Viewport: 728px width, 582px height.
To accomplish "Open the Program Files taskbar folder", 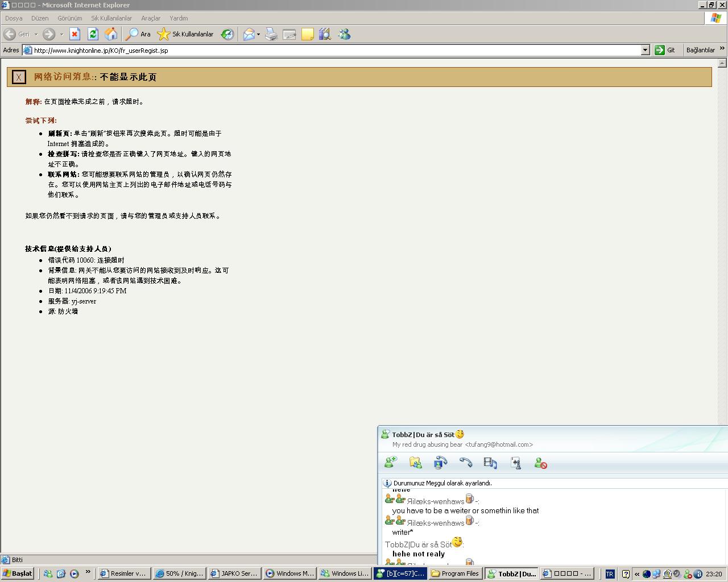I will click(455, 573).
